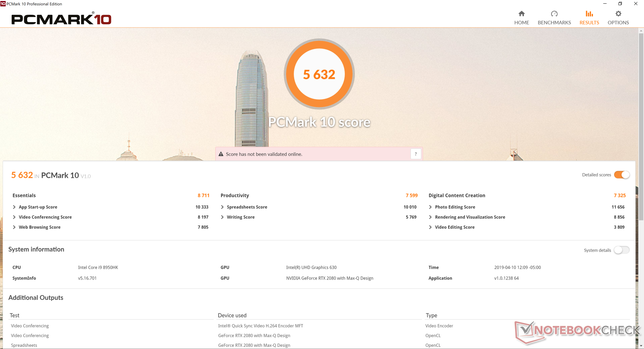
Task: Click the Essentials heading
Action: click(x=24, y=195)
